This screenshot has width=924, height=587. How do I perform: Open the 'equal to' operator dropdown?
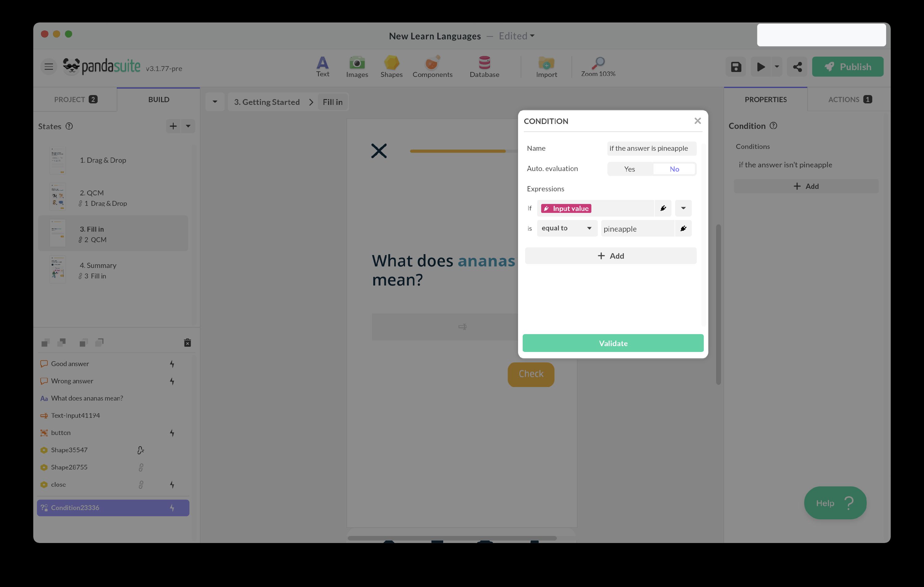(566, 228)
